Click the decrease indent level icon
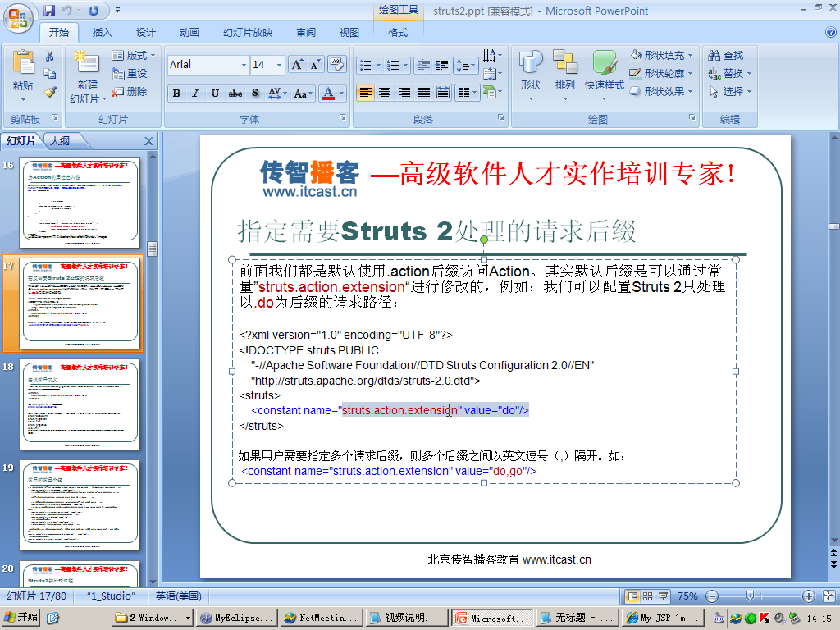Screen dimensions: 840x630 pos(423,66)
